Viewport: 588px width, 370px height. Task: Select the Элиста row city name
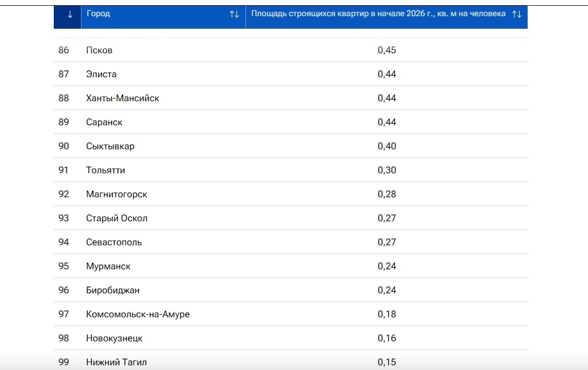point(101,74)
